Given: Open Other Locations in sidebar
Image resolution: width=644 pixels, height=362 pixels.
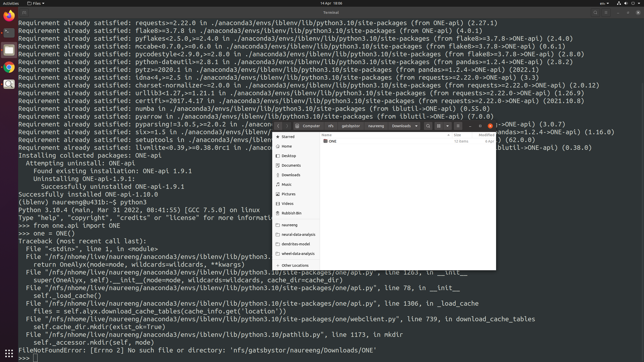Looking at the screenshot, I should click(295, 265).
